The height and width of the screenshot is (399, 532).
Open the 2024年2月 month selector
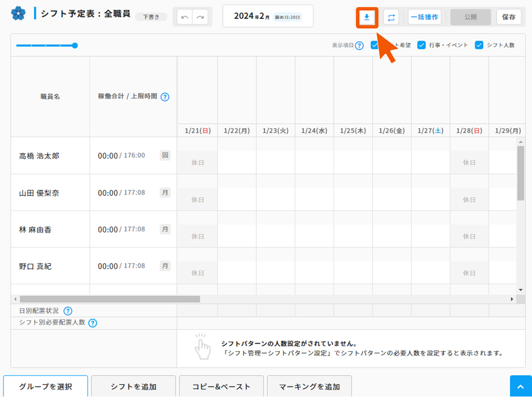(268, 16)
